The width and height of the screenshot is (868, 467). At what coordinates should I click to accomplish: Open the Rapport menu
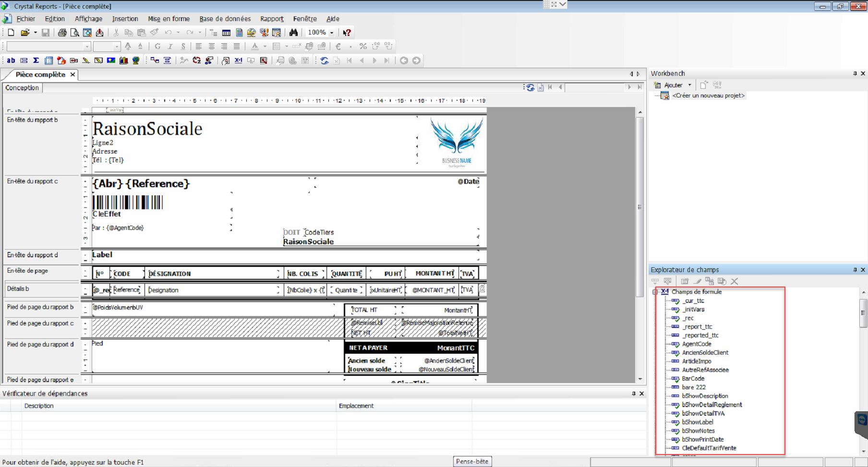[271, 19]
